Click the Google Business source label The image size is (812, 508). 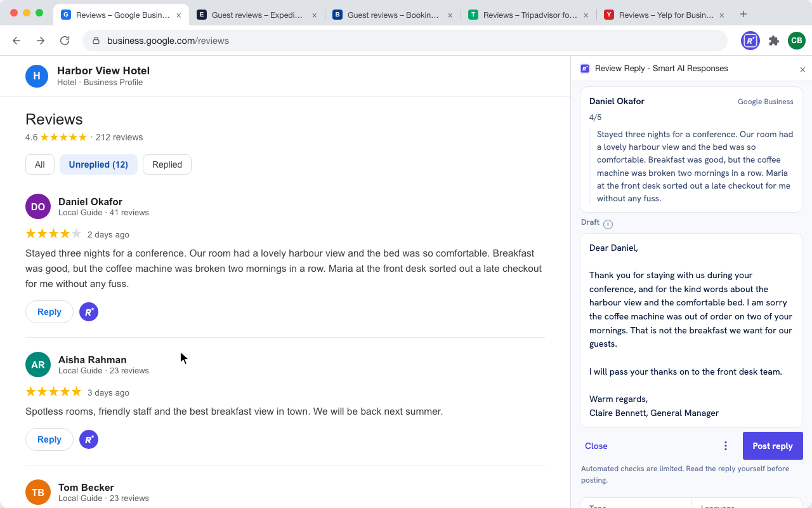coord(765,102)
